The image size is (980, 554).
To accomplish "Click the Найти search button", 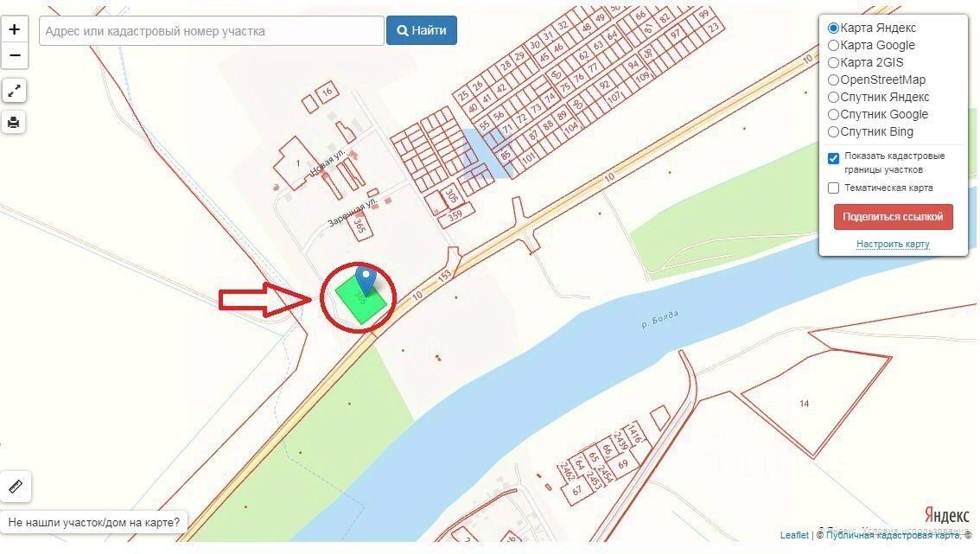I will [x=421, y=30].
